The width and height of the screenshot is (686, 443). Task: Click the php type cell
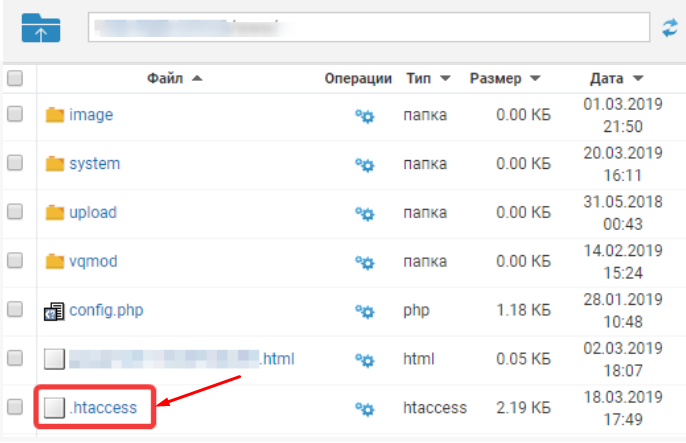(x=416, y=310)
